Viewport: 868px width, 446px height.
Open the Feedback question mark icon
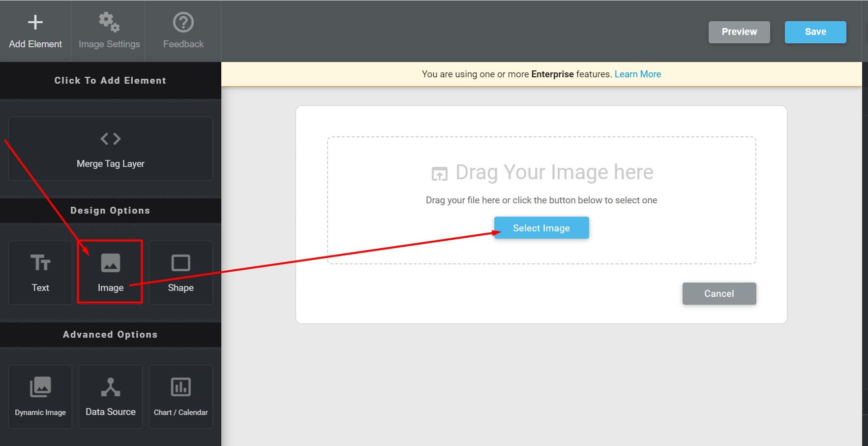[183, 23]
